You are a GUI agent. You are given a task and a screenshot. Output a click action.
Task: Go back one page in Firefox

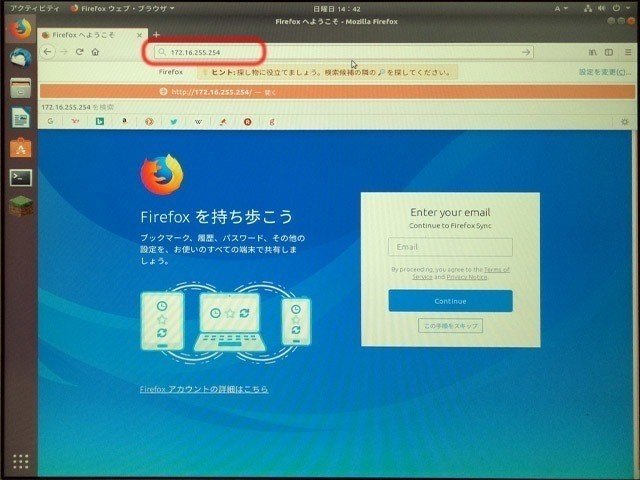(x=48, y=52)
